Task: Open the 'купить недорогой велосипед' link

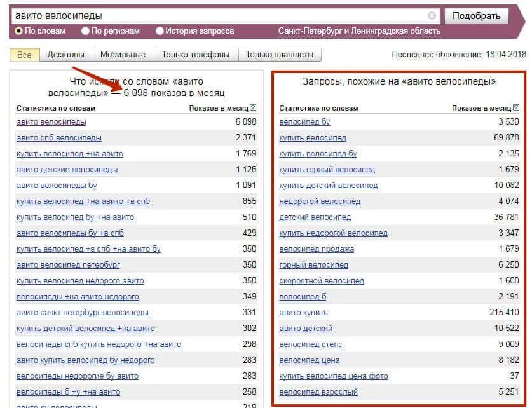Action: [333, 233]
